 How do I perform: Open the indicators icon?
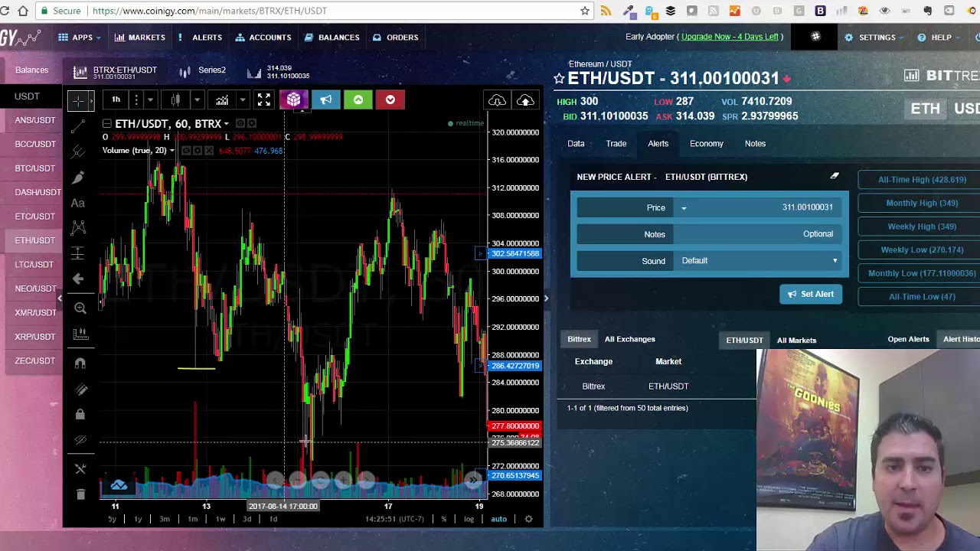[x=221, y=99]
